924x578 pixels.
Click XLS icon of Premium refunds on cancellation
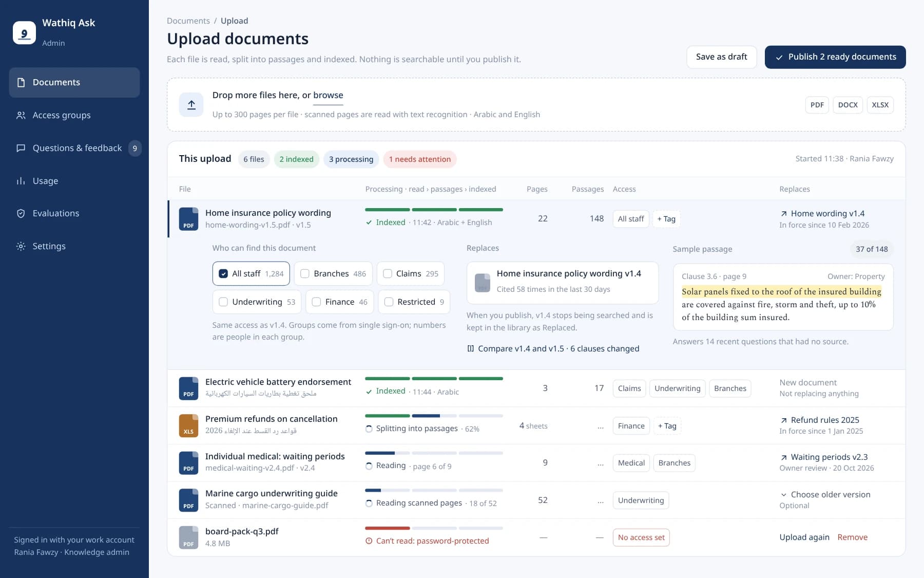188,425
